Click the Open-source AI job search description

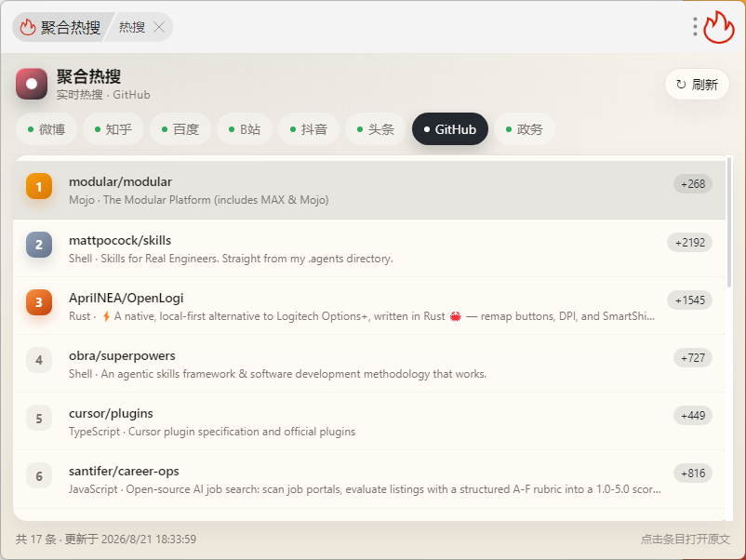(x=365, y=489)
